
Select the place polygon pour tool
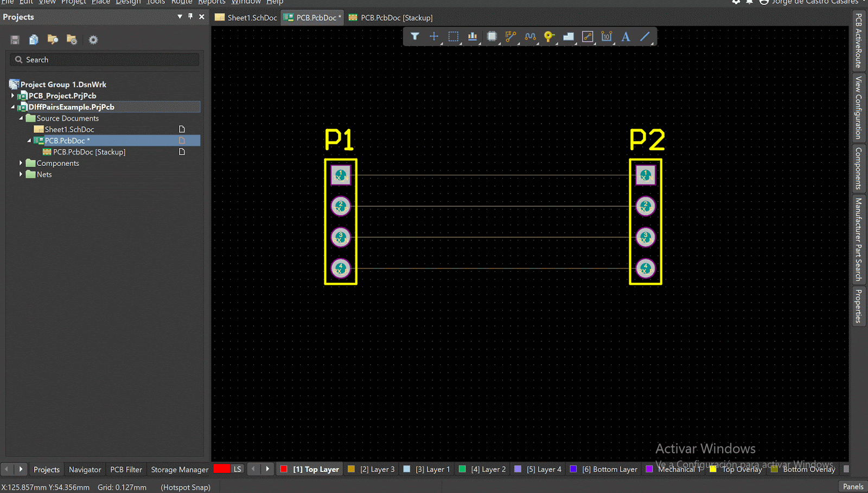click(569, 36)
